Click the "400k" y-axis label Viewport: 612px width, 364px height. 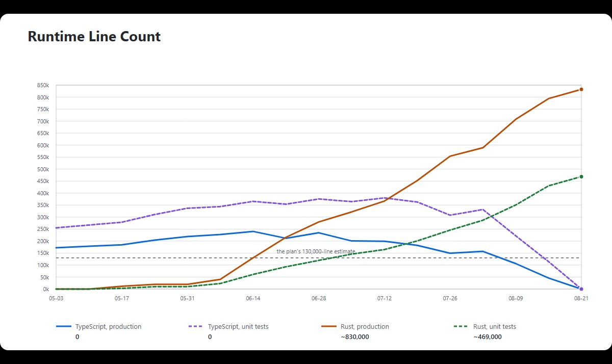43,193
